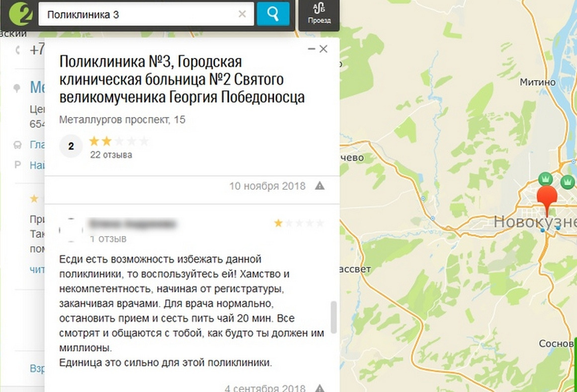Click the right green crown map marker
The height and width of the screenshot is (392, 577).
(568, 181)
